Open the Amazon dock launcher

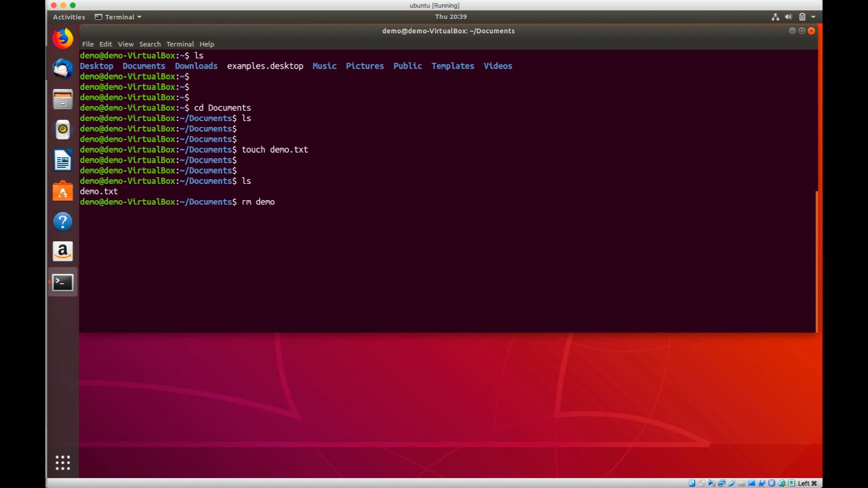coord(63,251)
